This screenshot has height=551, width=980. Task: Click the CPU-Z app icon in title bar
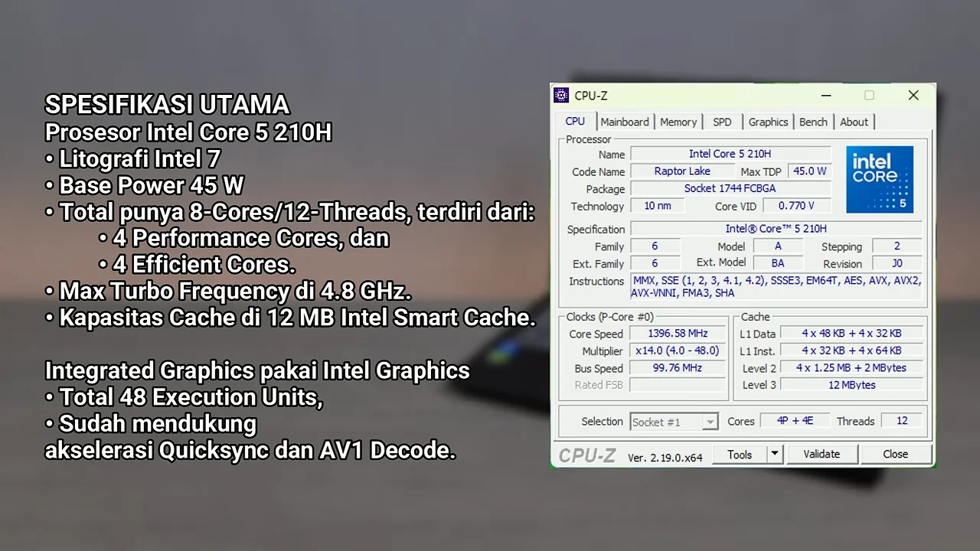point(561,96)
